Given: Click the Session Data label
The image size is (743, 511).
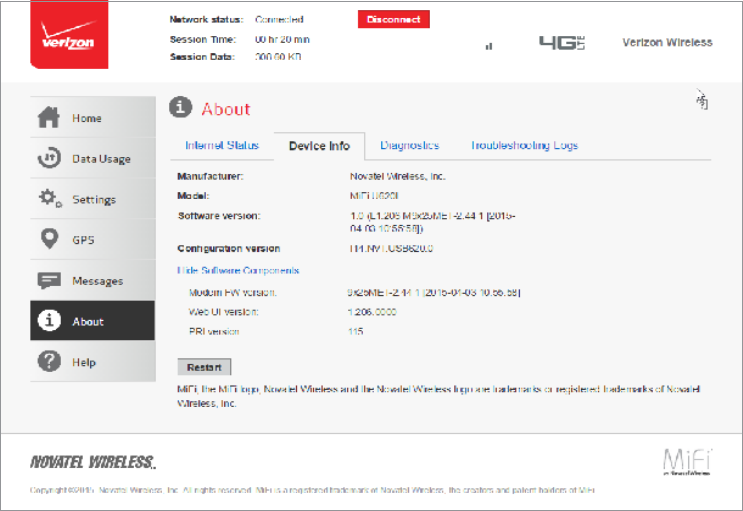Looking at the screenshot, I should pos(202,56).
